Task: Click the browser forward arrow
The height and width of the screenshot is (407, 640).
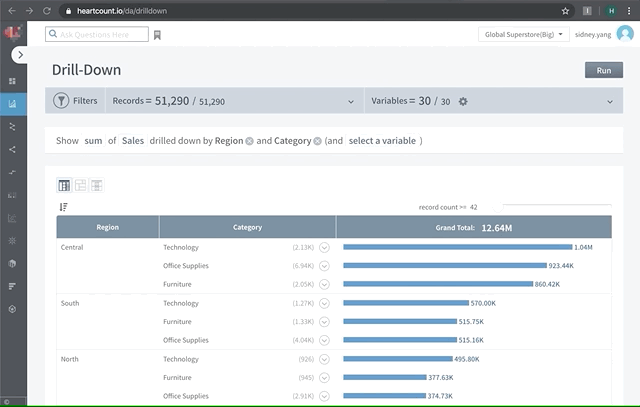Action: pyautogui.click(x=29, y=11)
